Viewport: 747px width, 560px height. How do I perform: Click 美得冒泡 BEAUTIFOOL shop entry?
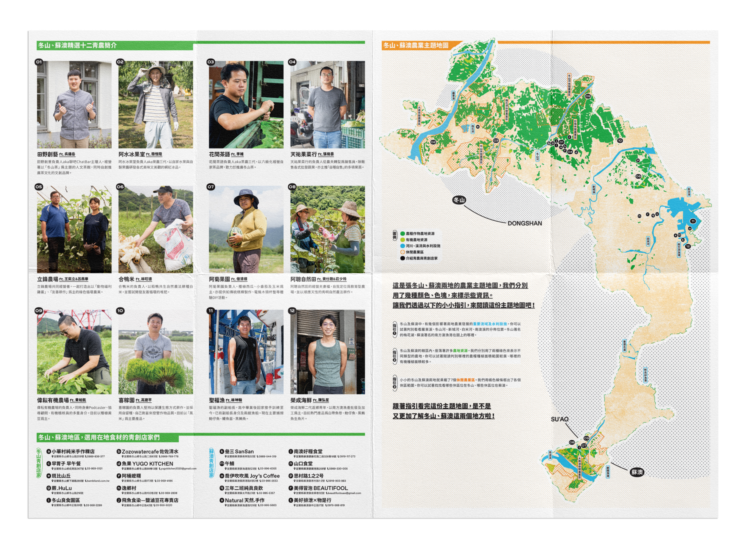[x=320, y=488]
